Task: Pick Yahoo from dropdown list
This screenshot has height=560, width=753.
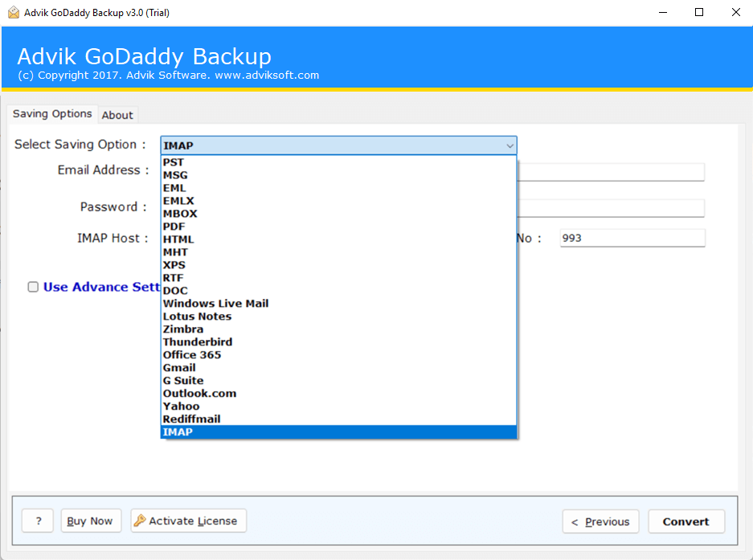Action: coord(338,407)
